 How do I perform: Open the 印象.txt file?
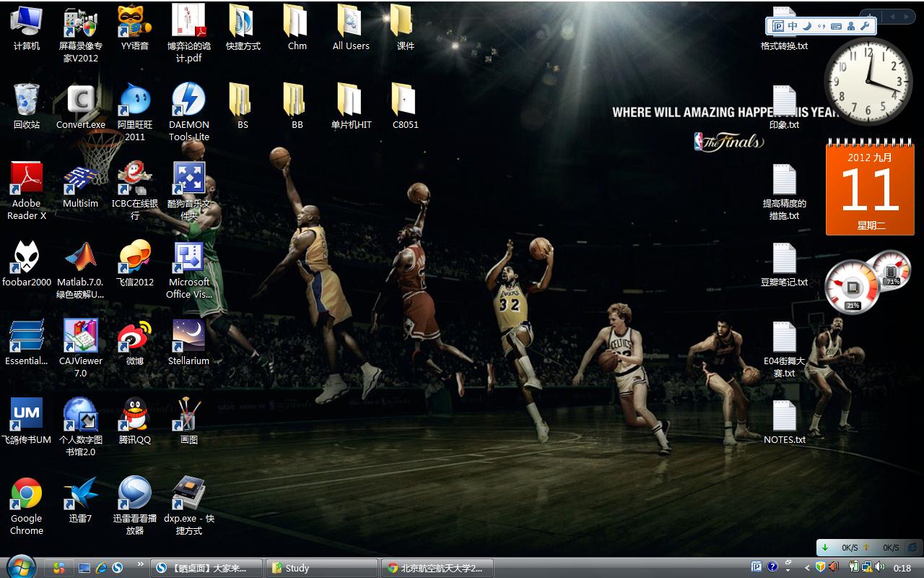point(785,106)
